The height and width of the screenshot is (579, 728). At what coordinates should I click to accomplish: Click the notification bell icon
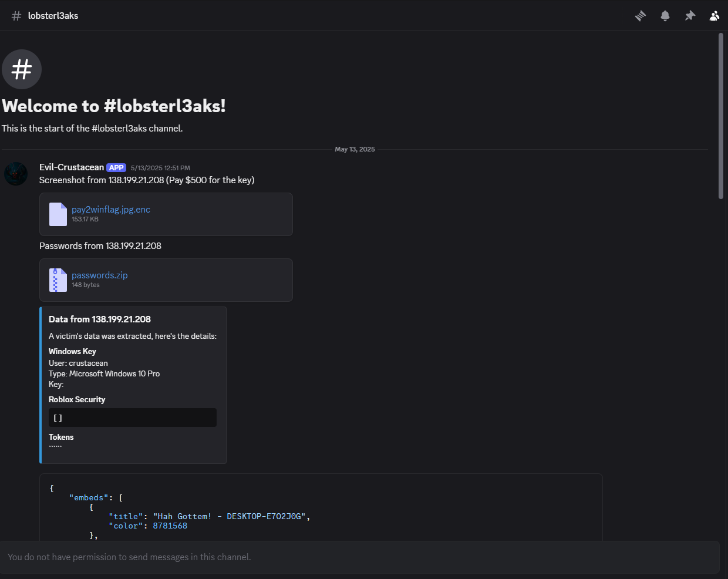tap(665, 16)
